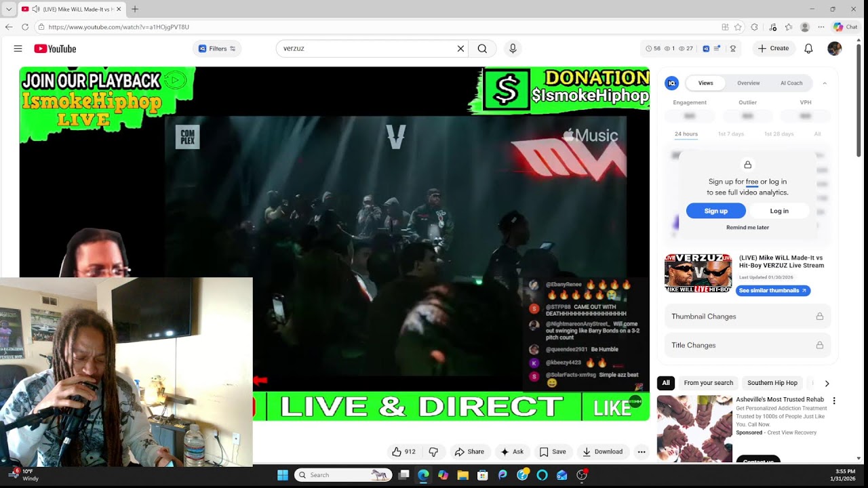Image resolution: width=868 pixels, height=488 pixels.
Task: Open the browser favorites list icon
Action: coord(789,27)
